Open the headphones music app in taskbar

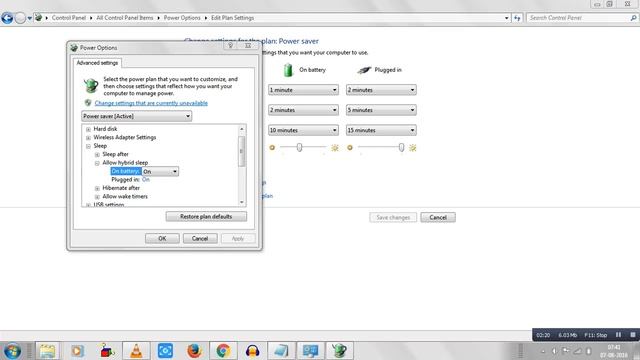click(x=252, y=351)
